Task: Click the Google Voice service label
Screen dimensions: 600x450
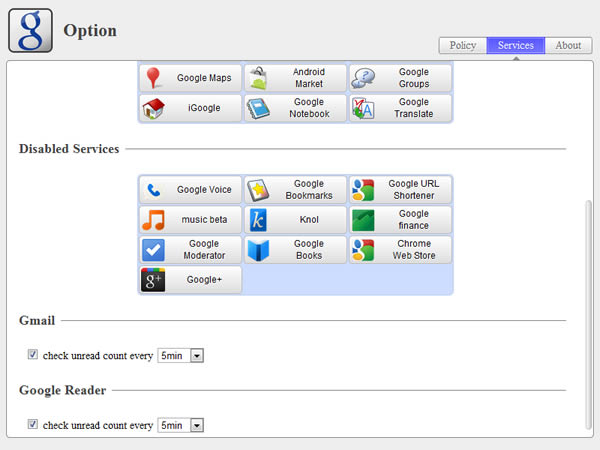Action: pos(204,190)
